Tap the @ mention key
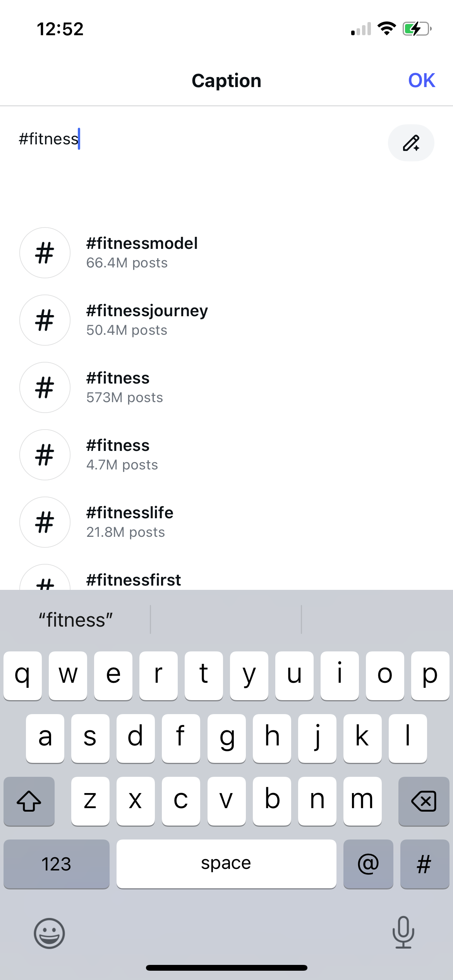The image size is (453, 980). pyautogui.click(x=368, y=864)
